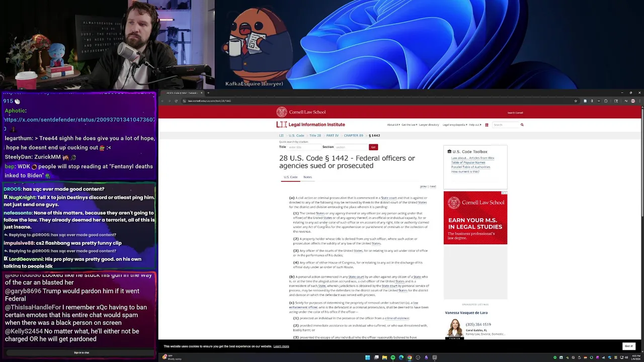Open Table of Popular Names link
Screen dimensions: 644x362
pyautogui.click(x=468, y=162)
